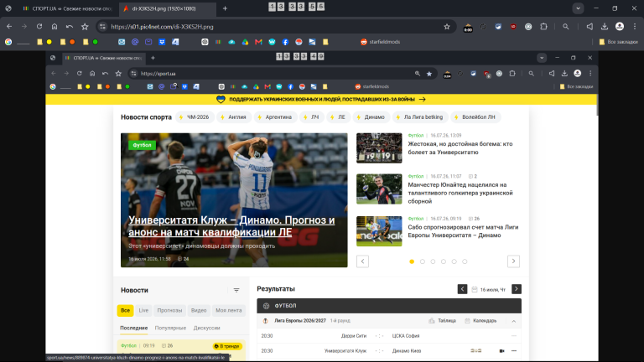Viewport: 644px width, 362px height.
Task: Open the Google bookmark in the outer bar
Action: click(x=8, y=42)
